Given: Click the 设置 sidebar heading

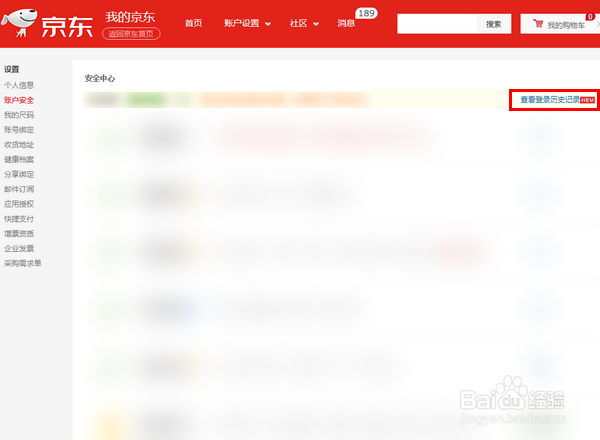Looking at the screenshot, I should 11,69.
